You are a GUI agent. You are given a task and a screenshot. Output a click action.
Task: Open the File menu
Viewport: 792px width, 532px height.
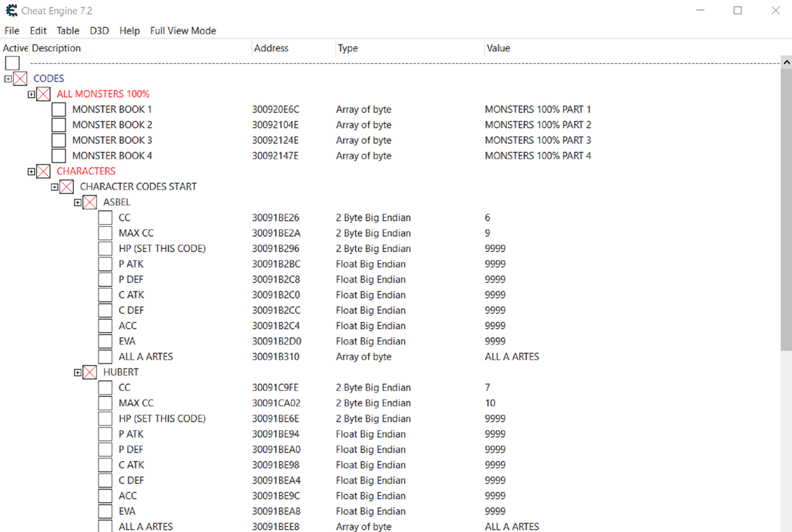pyautogui.click(x=11, y=31)
